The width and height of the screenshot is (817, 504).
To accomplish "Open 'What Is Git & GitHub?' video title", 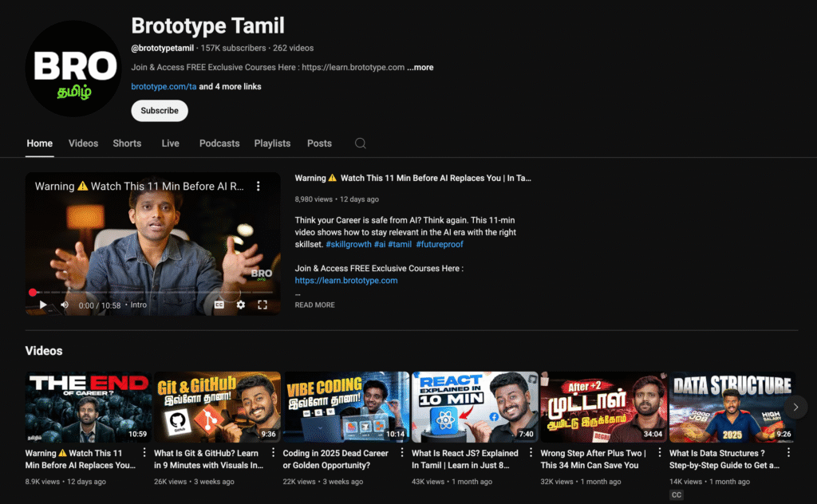I will tap(209, 459).
